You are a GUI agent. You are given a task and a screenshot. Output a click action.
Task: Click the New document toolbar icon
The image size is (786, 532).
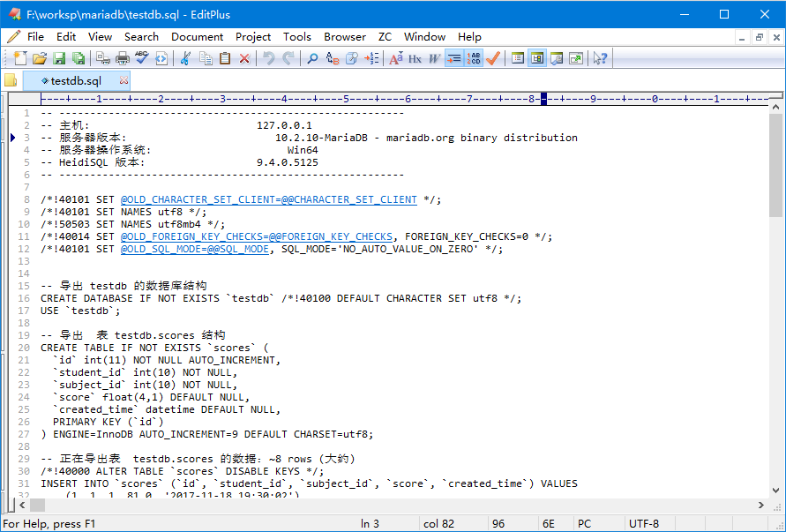click(x=20, y=58)
